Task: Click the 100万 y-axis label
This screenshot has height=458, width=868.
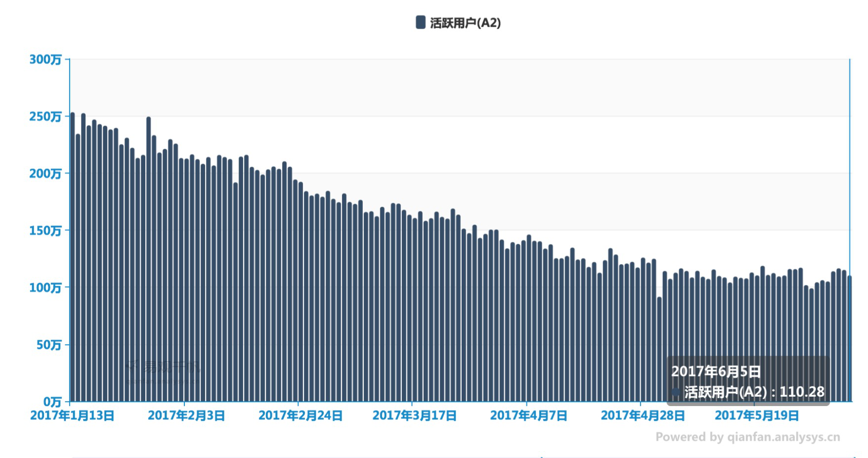Action: pos(45,288)
